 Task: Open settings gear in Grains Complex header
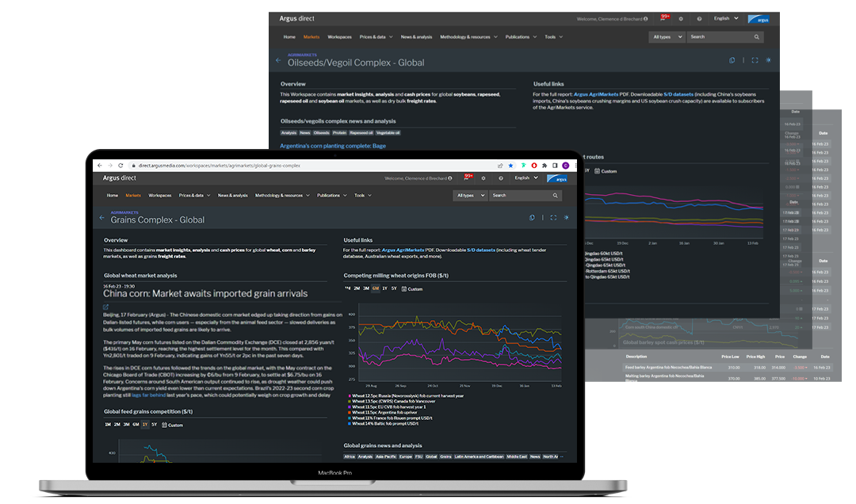click(x=483, y=178)
